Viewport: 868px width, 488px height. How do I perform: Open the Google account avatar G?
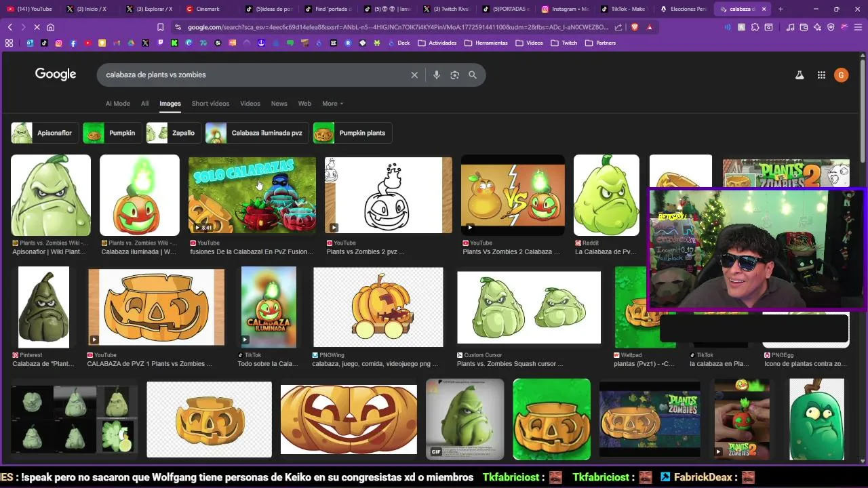pos(841,75)
